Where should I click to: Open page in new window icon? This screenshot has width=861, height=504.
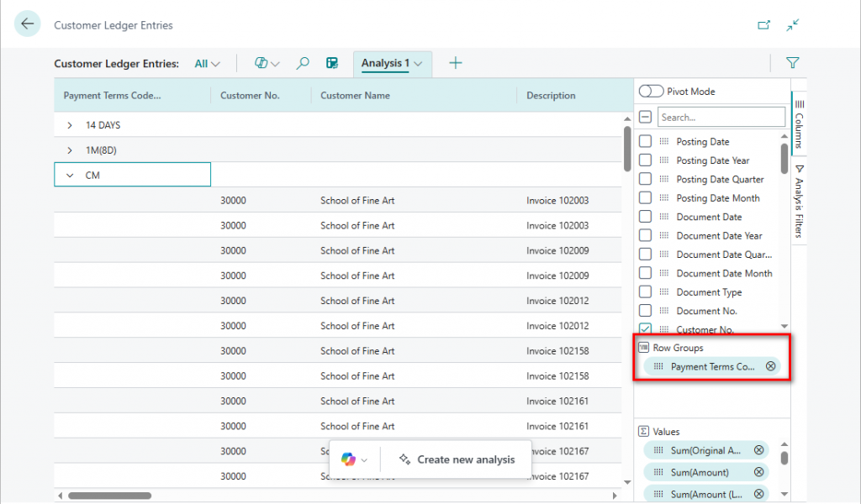click(763, 25)
